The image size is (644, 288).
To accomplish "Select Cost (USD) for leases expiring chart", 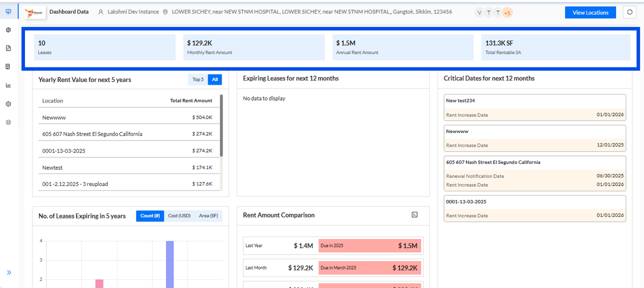I will click(x=179, y=216).
